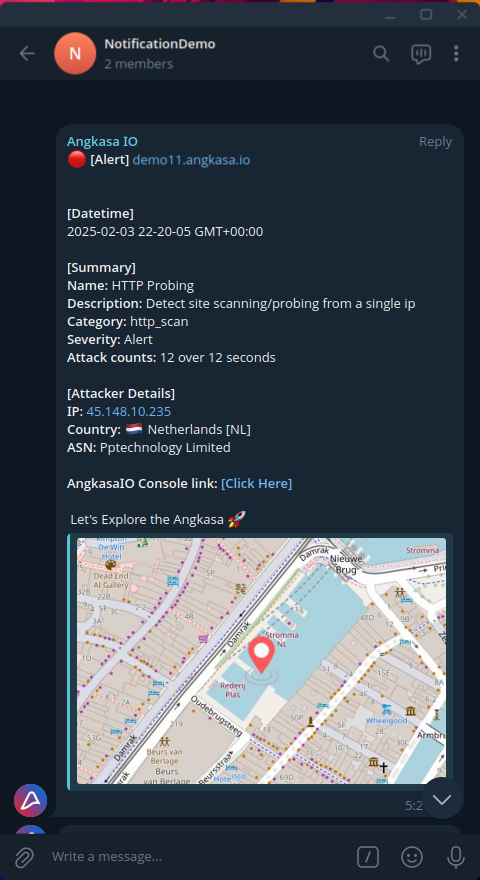Attach a file with the paperclip icon
The height and width of the screenshot is (880, 480).
pos(24,857)
